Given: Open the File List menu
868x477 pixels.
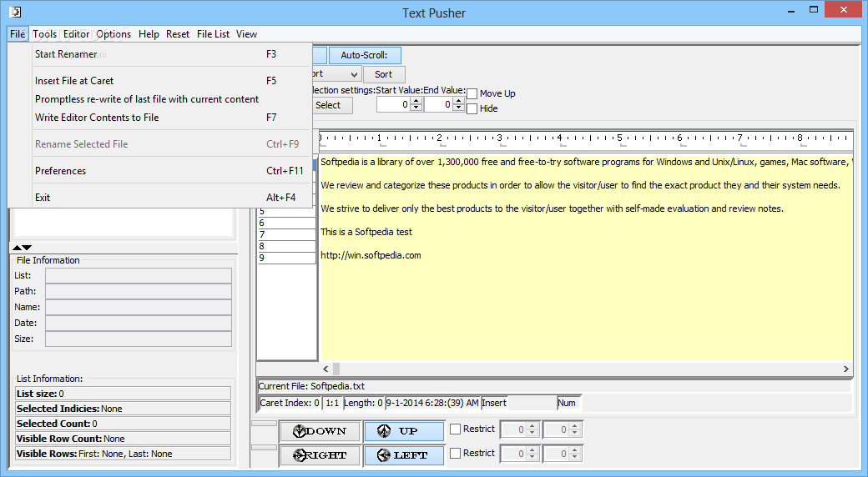Looking at the screenshot, I should pyautogui.click(x=213, y=33).
